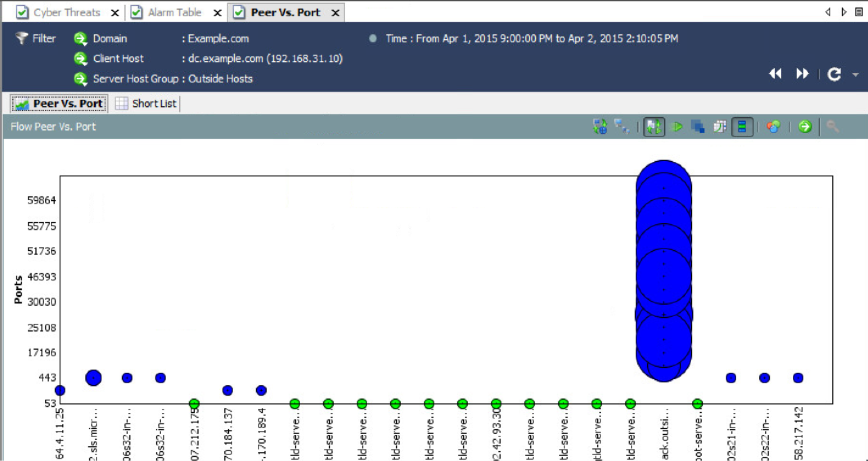The height and width of the screenshot is (461, 868).
Task: Click the fast-forward double-arrow time button
Action: [802, 74]
